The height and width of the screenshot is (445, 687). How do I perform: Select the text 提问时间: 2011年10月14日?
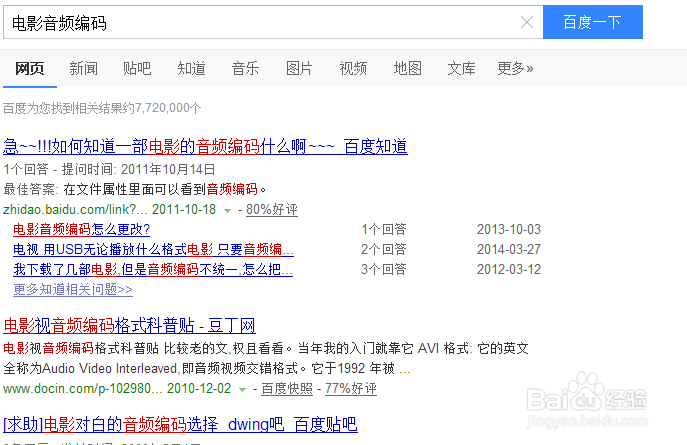(138, 170)
